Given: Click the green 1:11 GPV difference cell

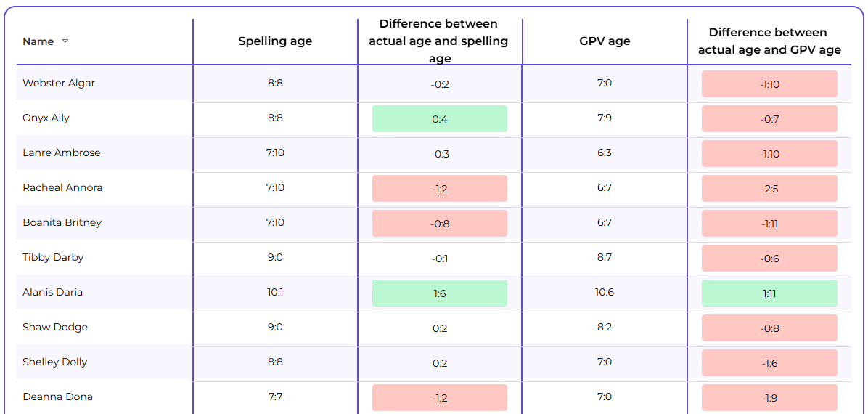Looking at the screenshot, I should coord(769,293).
